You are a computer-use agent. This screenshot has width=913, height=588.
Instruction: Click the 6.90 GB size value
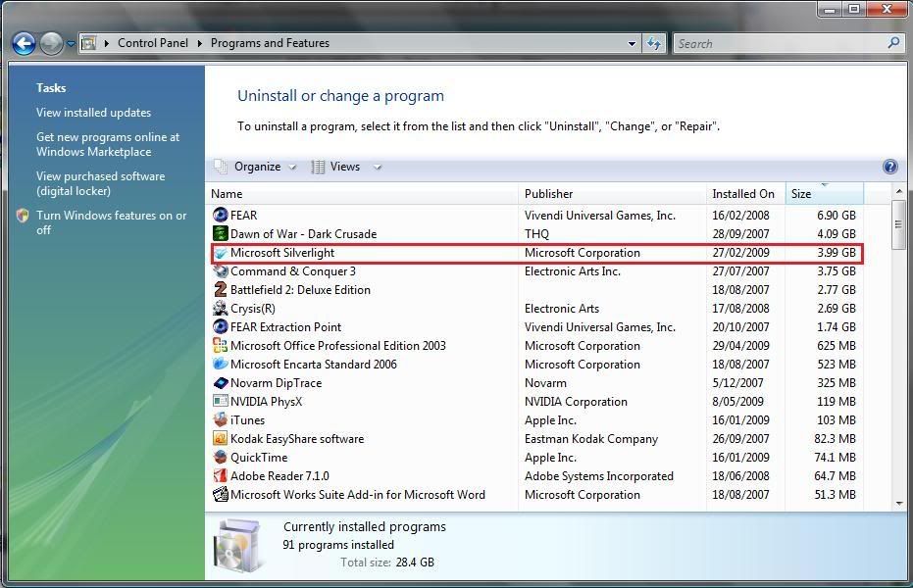click(837, 216)
